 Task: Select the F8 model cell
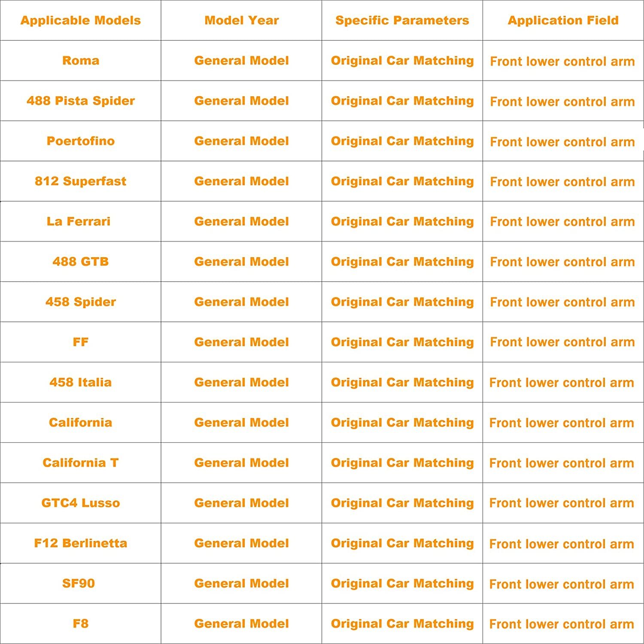tap(81, 623)
